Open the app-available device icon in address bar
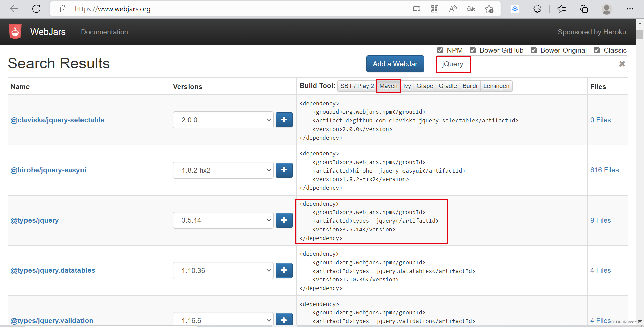Image resolution: width=644 pixels, height=327 pixels. pyautogui.click(x=416, y=9)
